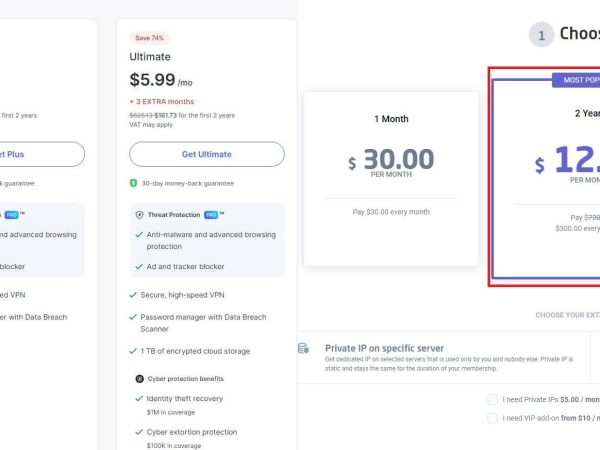
Task: Click the Save 74% badge
Action: [x=149, y=38]
